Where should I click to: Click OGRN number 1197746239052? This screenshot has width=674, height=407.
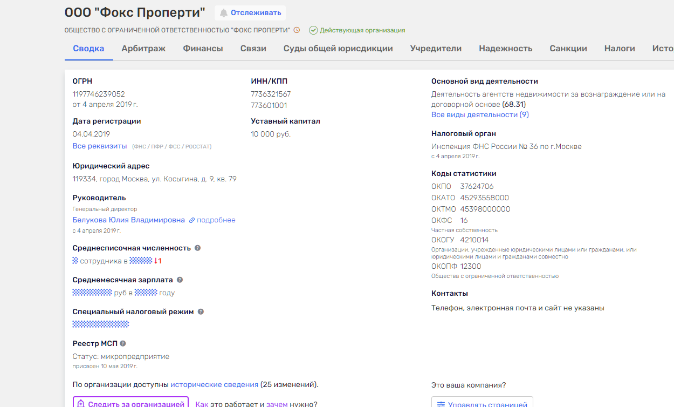coord(98,94)
